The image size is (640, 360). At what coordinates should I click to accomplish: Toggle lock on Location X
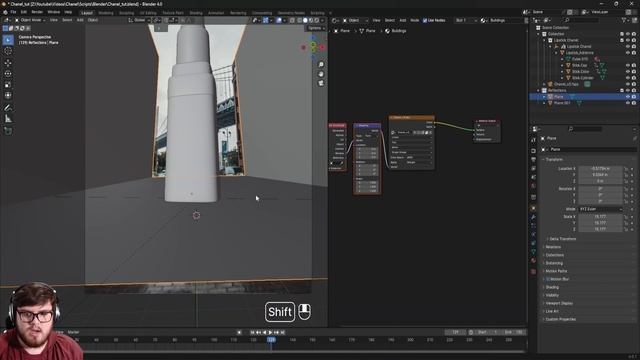(x=626, y=169)
